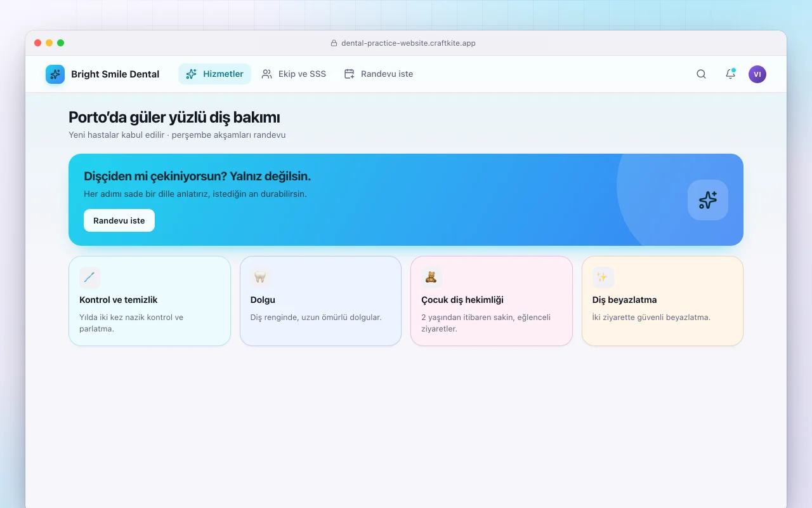Click the tooth icon on Dolgu card
Screen dimensions: 812x508
[x=261, y=277]
